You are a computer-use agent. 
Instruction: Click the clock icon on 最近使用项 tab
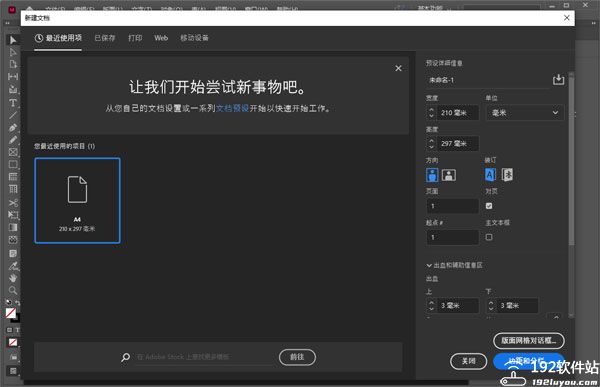(x=39, y=38)
